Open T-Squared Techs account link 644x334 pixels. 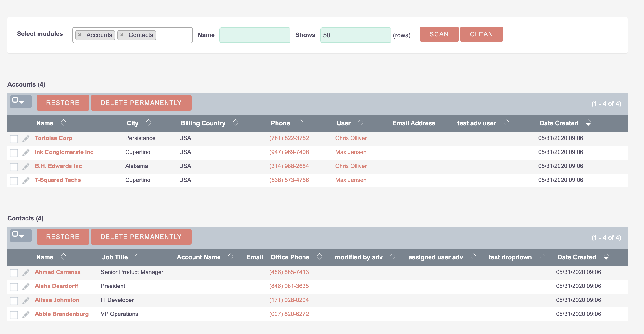pos(58,180)
